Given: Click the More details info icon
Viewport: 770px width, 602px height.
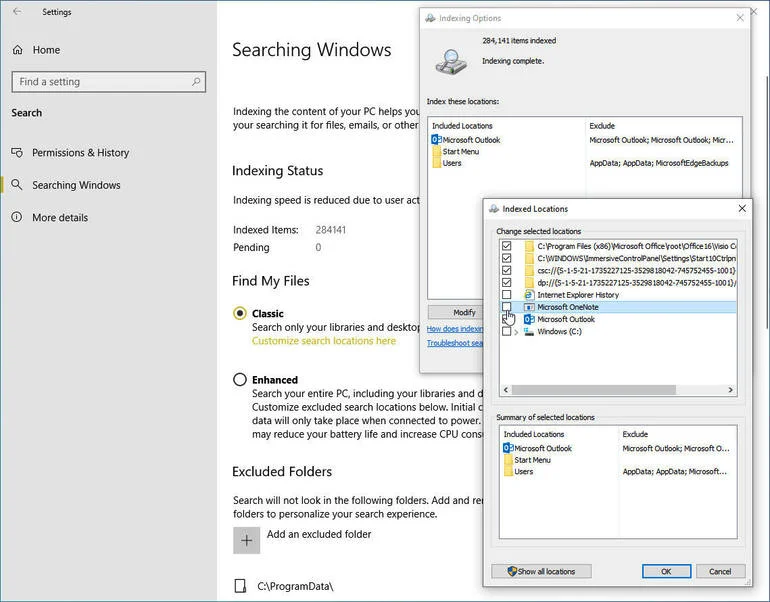Looking at the screenshot, I should click(x=17, y=217).
